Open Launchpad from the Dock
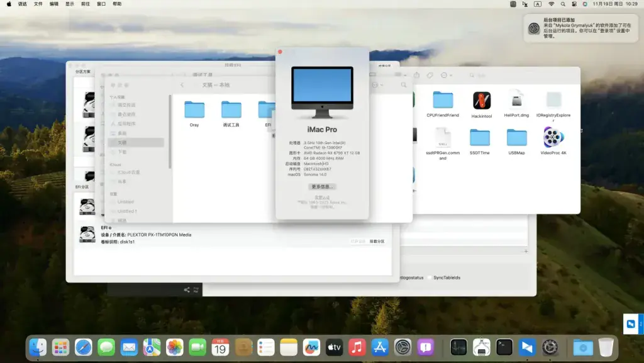Image resolution: width=644 pixels, height=363 pixels. pyautogui.click(x=61, y=348)
